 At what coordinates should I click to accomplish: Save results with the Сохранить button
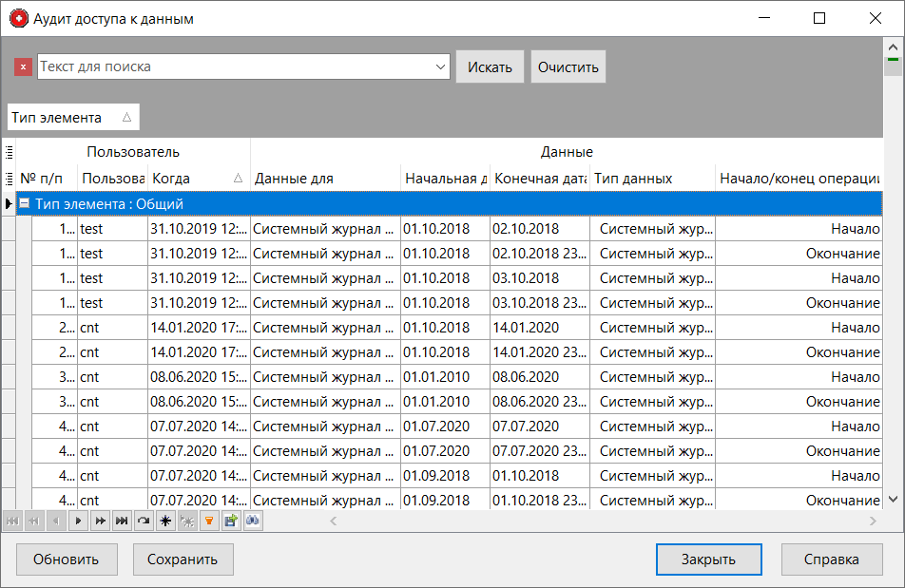point(183,560)
